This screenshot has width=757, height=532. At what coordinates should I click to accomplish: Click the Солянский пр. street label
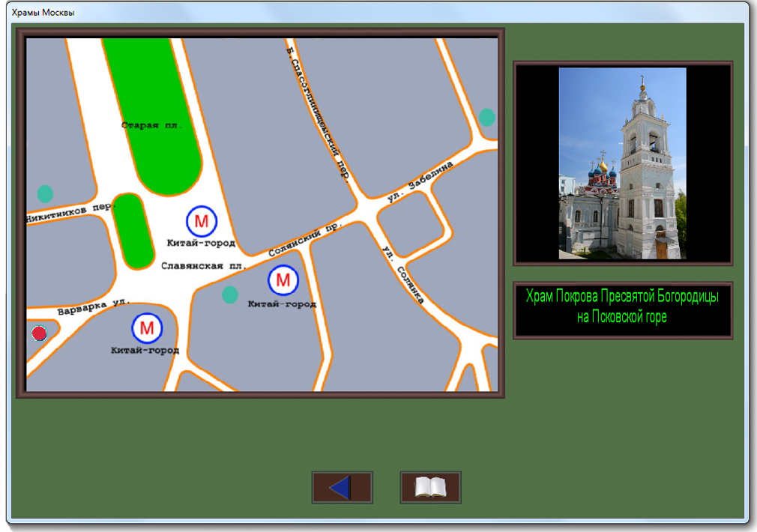coord(304,239)
